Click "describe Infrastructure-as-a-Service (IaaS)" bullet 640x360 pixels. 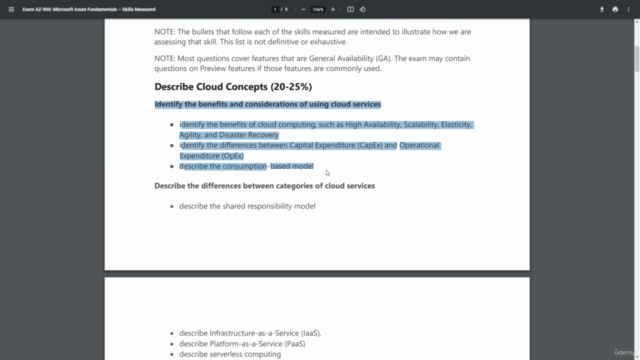point(250,333)
